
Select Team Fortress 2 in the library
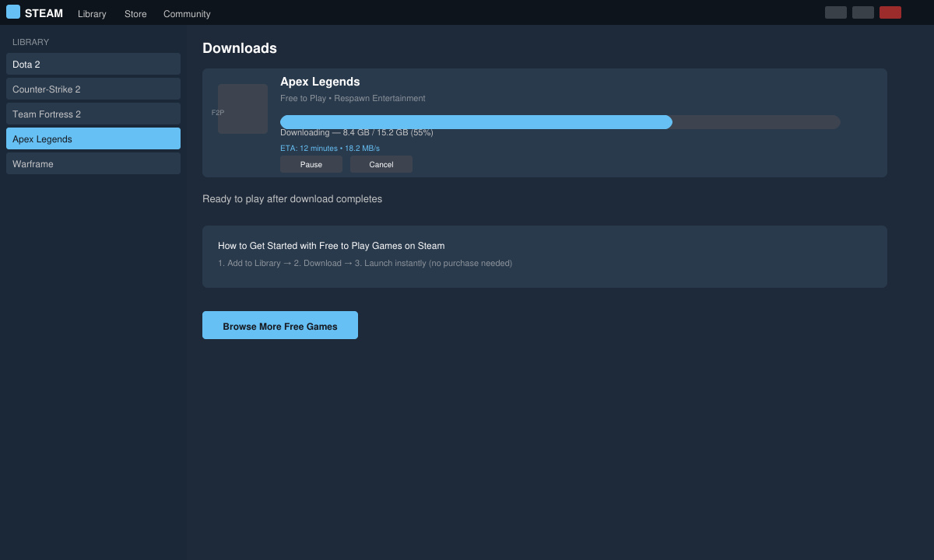pos(93,114)
